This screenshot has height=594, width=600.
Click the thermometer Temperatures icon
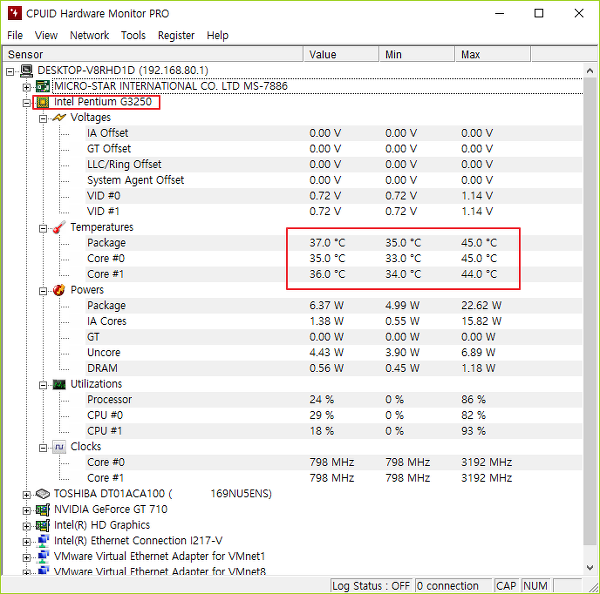click(59, 227)
